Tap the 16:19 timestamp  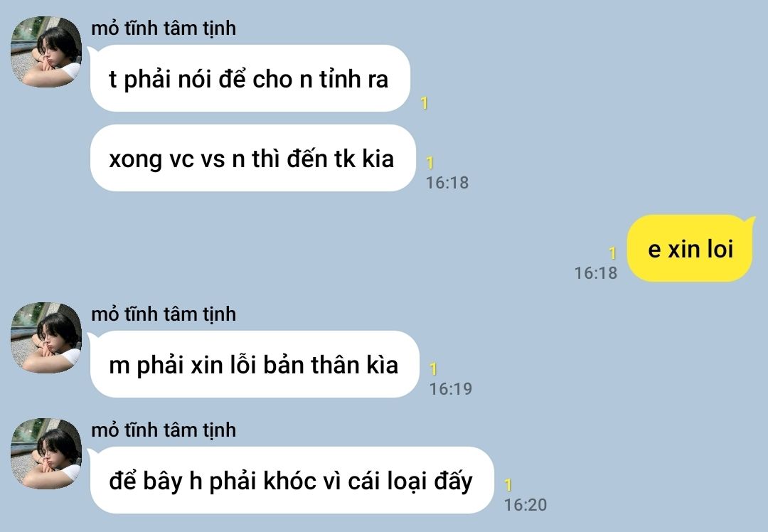(451, 389)
